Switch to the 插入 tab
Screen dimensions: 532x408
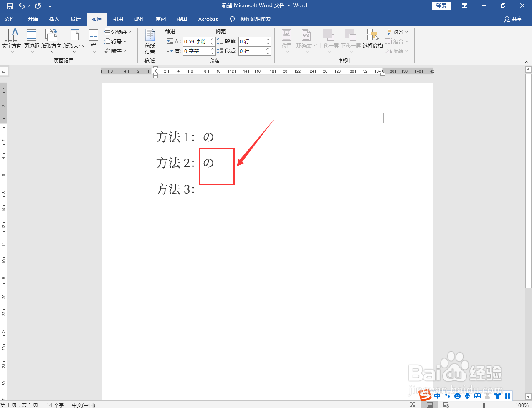click(54, 19)
